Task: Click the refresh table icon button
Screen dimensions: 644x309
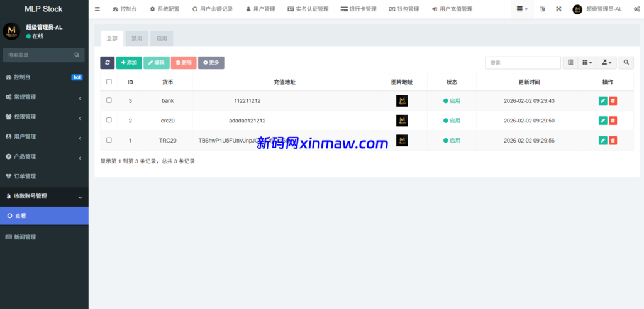Action: tap(107, 63)
